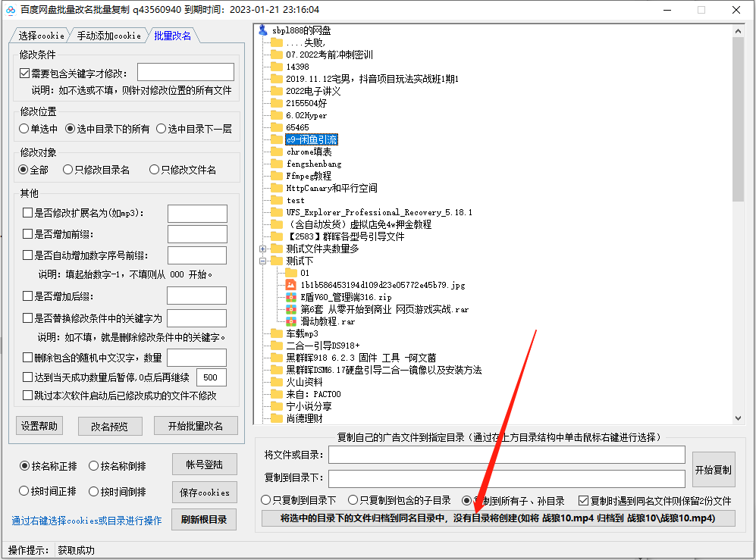Screen dimensions: 756x560
Task: Click the rar archive icon beside 滑动教程.rar
Action: point(291,321)
